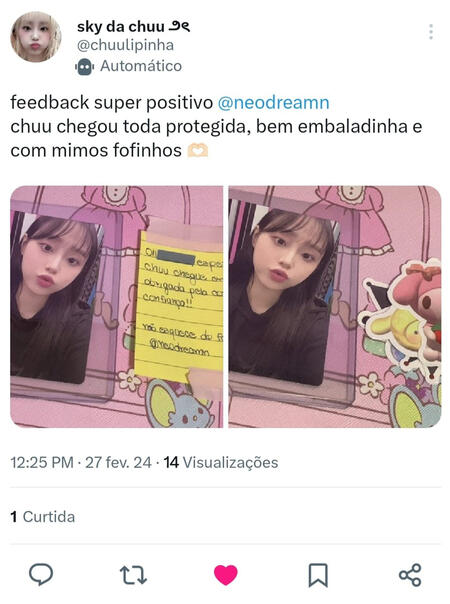Viewport: 450px width, 604px height.
Task: Open the @chuulipinha handle
Action: (125, 45)
